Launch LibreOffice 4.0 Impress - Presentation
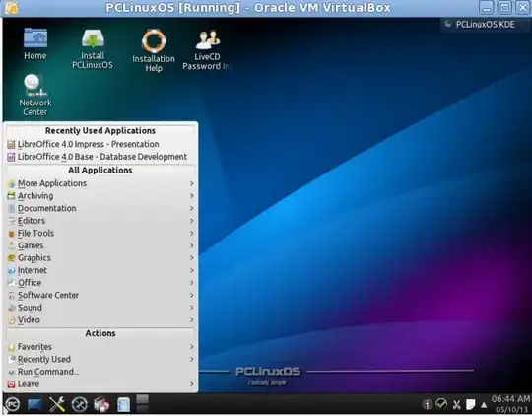 100,144
